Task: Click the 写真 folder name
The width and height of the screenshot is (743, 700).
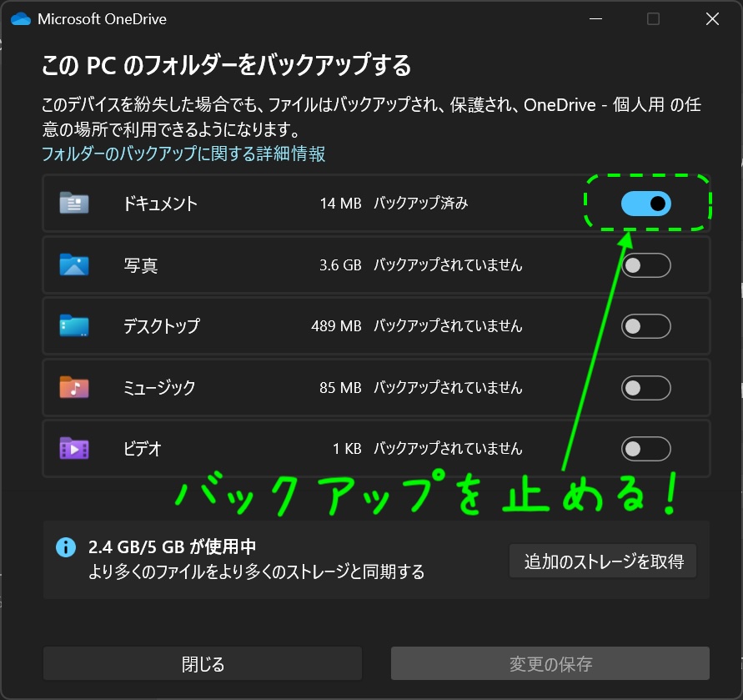Action: click(141, 265)
